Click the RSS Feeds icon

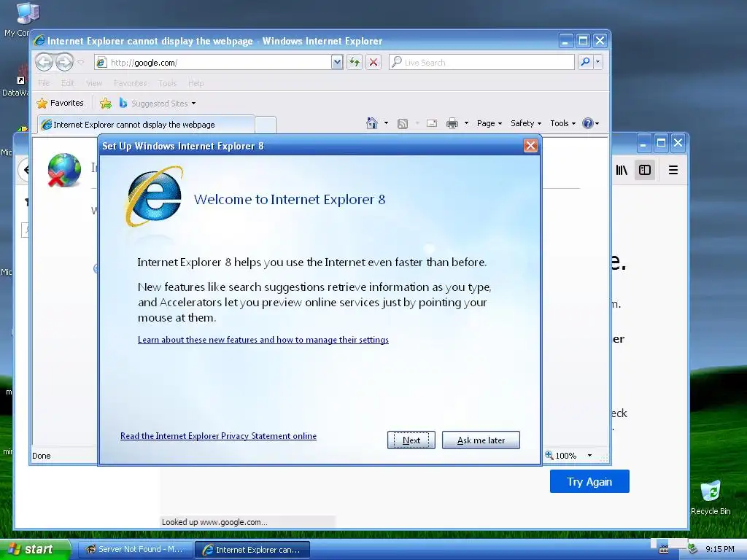point(403,123)
